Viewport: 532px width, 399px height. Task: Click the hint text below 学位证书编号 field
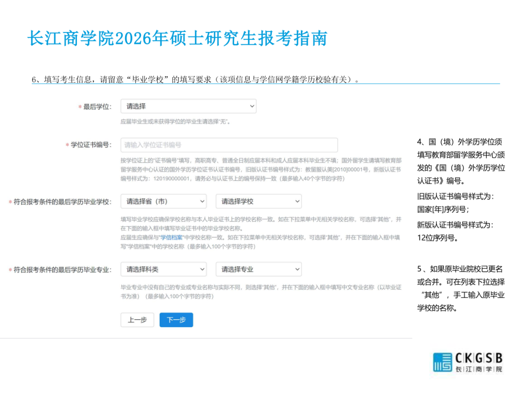click(x=261, y=169)
